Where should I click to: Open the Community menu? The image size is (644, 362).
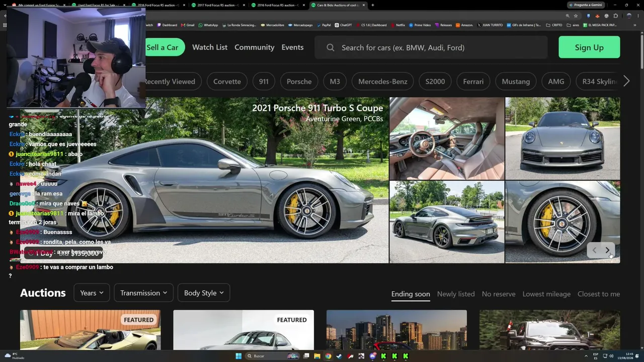click(x=255, y=47)
